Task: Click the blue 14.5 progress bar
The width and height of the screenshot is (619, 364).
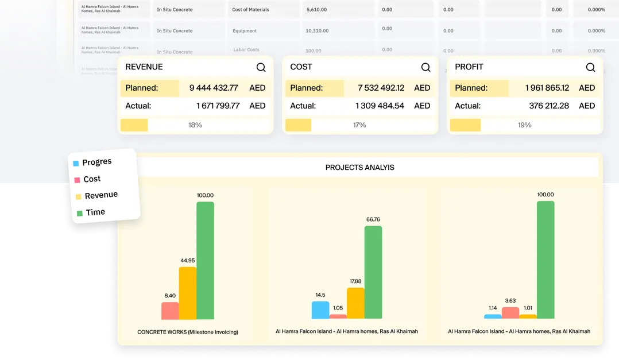Action: pyautogui.click(x=320, y=310)
